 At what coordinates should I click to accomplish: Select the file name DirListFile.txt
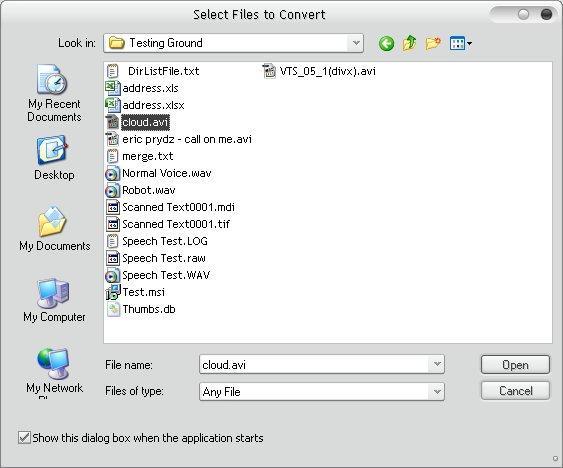163,71
